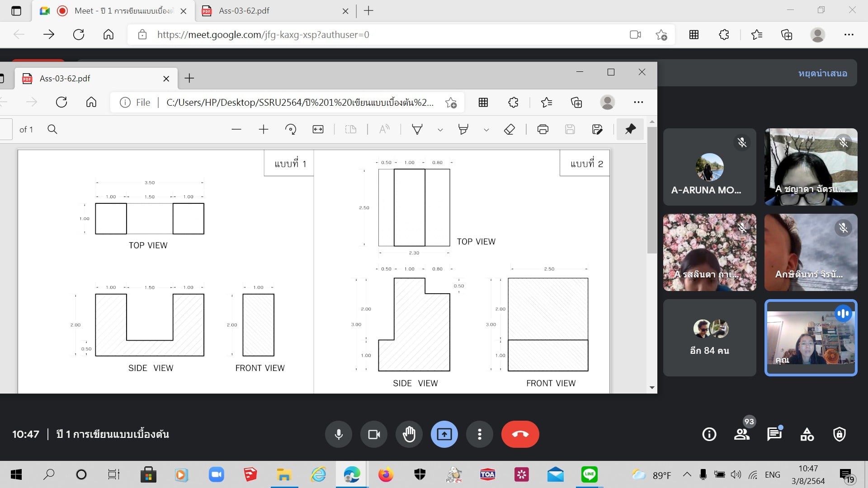Open the LINE app from the taskbar
Screen dimensions: 868x488
point(589,474)
